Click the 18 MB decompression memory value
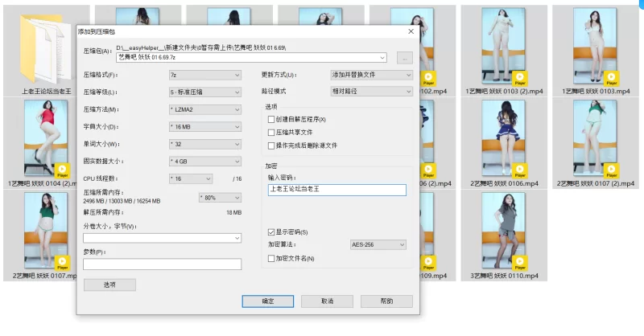This screenshot has height=336, width=644. (x=233, y=212)
